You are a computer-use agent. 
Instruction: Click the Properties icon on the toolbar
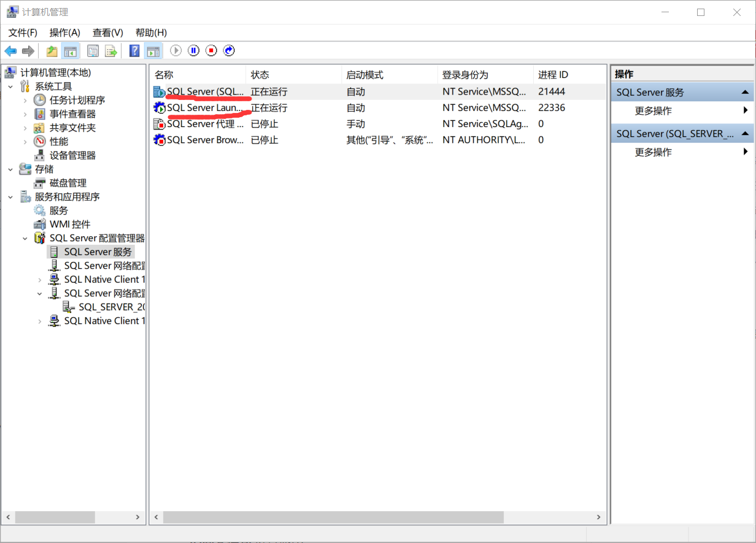(x=93, y=50)
